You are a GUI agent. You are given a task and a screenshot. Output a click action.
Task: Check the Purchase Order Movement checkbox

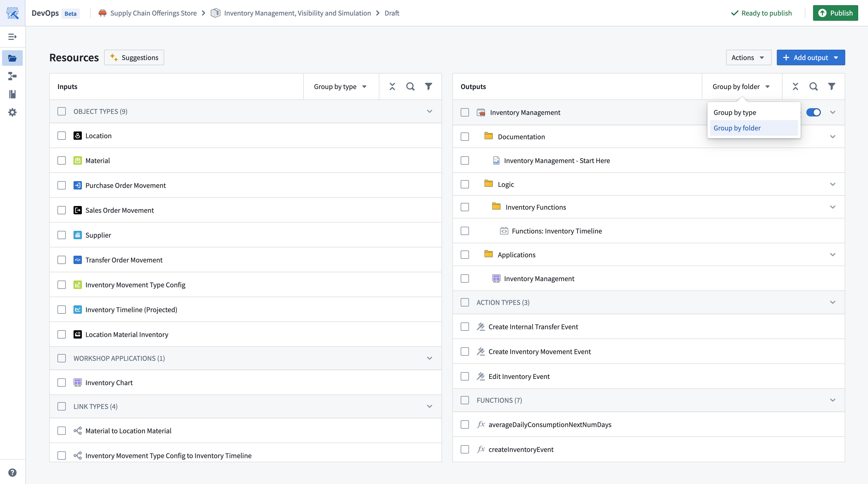click(62, 185)
